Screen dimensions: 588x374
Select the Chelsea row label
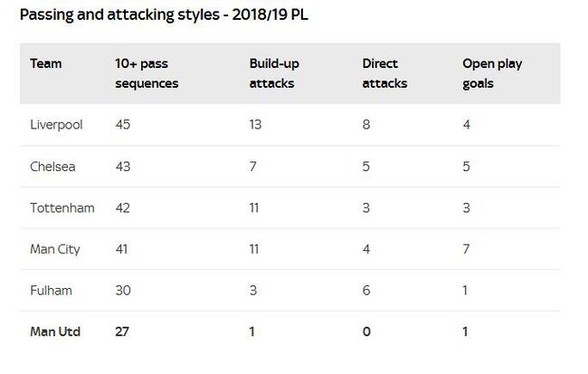click(x=52, y=167)
